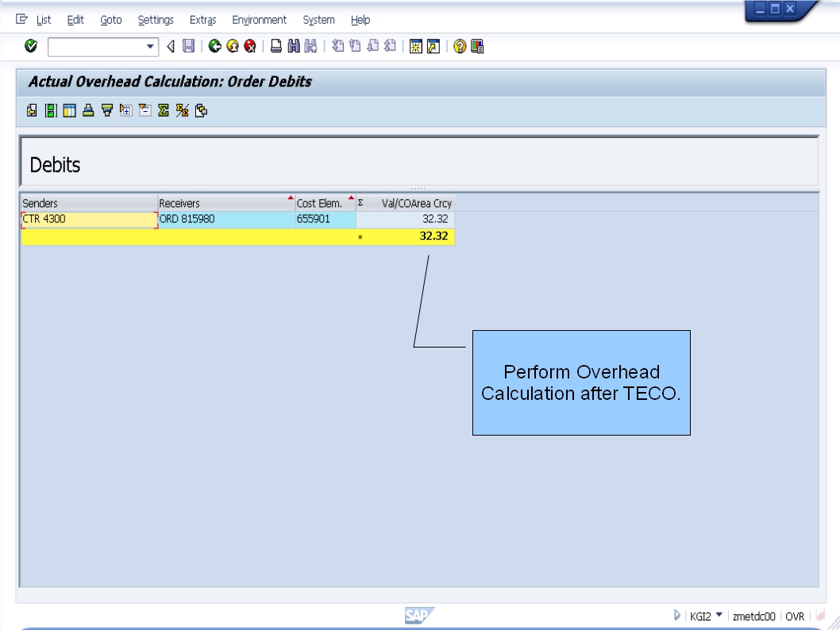This screenshot has height=630, width=840.
Task: Click the Collapse subtotals minus icon
Action: click(x=144, y=111)
